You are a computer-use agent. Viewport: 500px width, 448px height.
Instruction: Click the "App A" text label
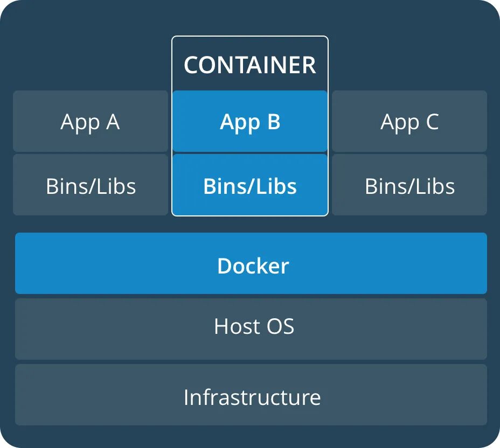90,122
